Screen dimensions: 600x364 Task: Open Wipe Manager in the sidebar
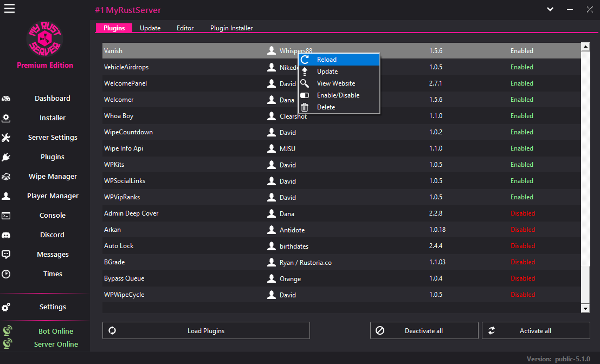click(53, 176)
